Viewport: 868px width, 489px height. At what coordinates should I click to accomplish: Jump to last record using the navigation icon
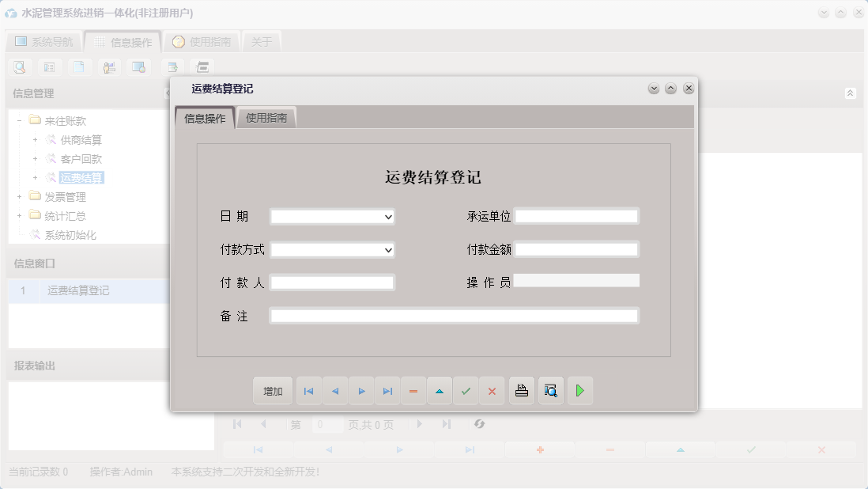click(387, 390)
